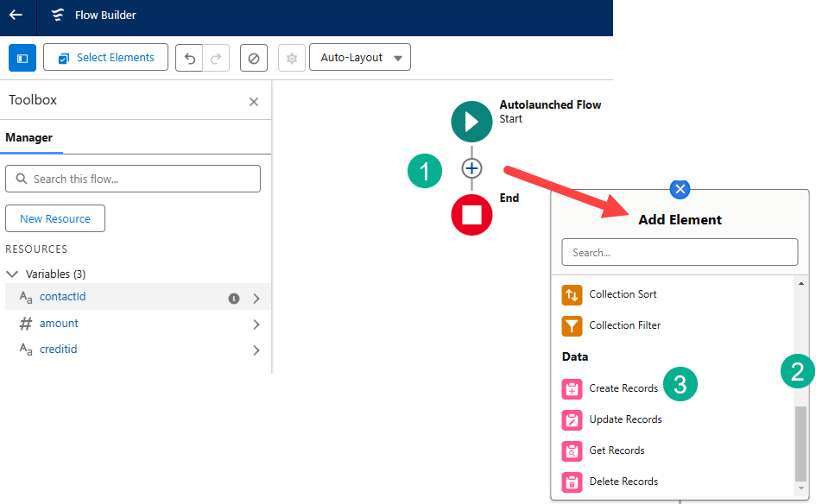Choose Create Records from the Data list
Screen dimensions: 816x504
[623, 388]
